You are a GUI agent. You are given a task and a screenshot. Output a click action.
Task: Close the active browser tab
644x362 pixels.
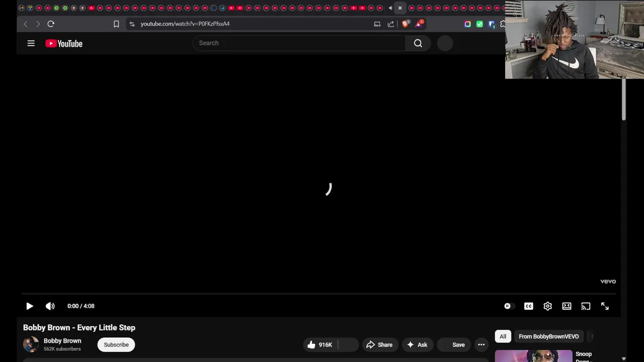(400, 8)
